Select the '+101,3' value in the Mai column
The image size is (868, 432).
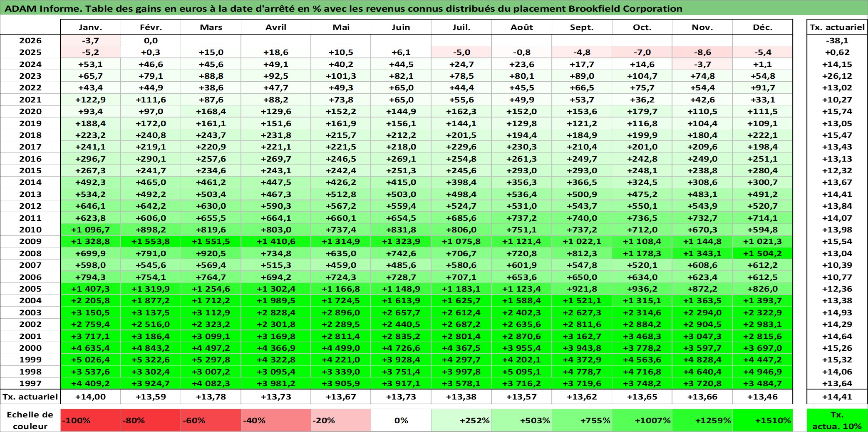pos(341,76)
